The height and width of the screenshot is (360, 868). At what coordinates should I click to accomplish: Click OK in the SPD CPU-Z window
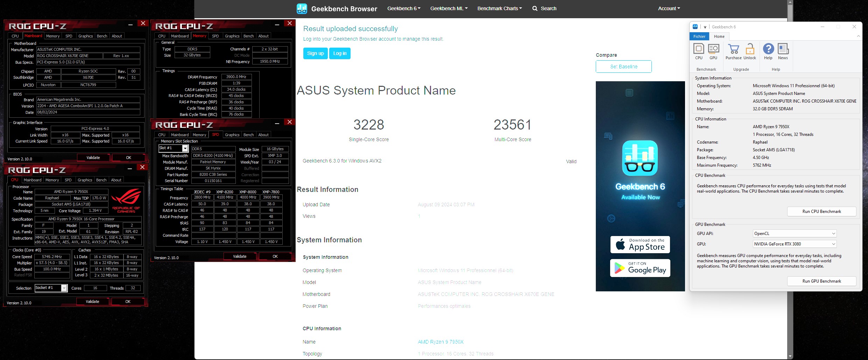(275, 256)
